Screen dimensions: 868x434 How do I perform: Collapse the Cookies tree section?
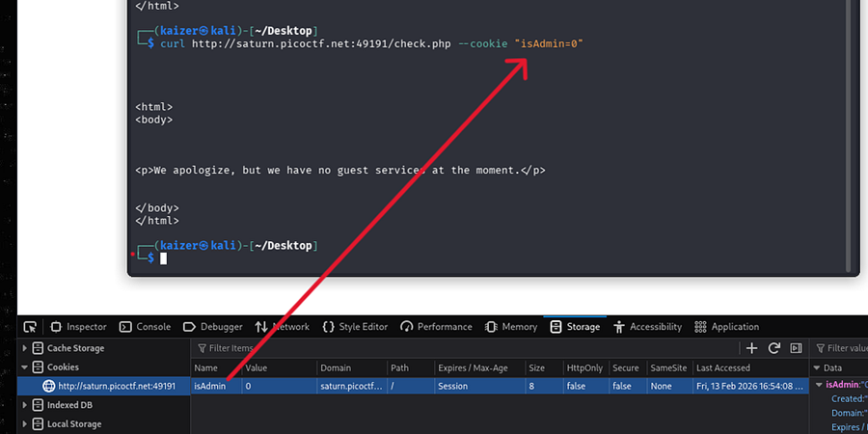[x=25, y=367]
